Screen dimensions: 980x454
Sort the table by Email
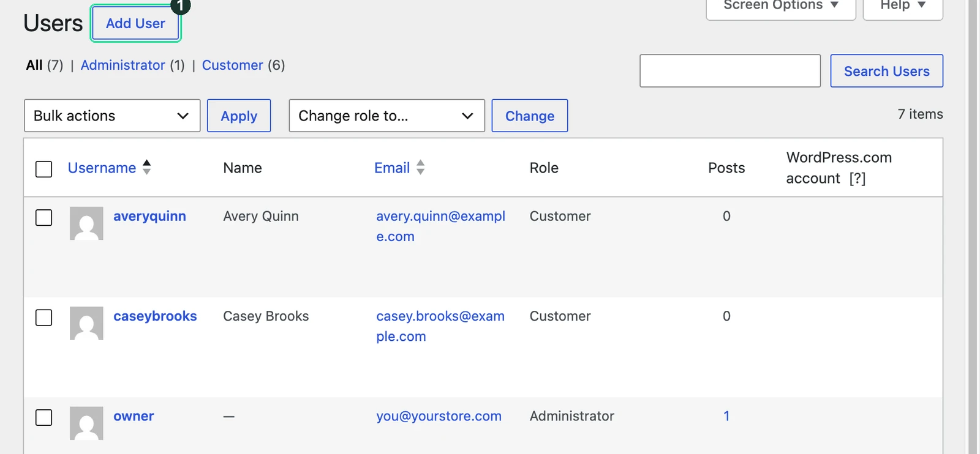(x=392, y=168)
